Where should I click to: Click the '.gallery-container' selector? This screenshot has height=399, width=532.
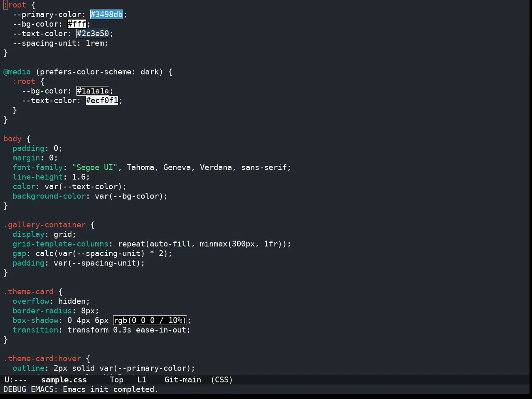pyautogui.click(x=44, y=225)
